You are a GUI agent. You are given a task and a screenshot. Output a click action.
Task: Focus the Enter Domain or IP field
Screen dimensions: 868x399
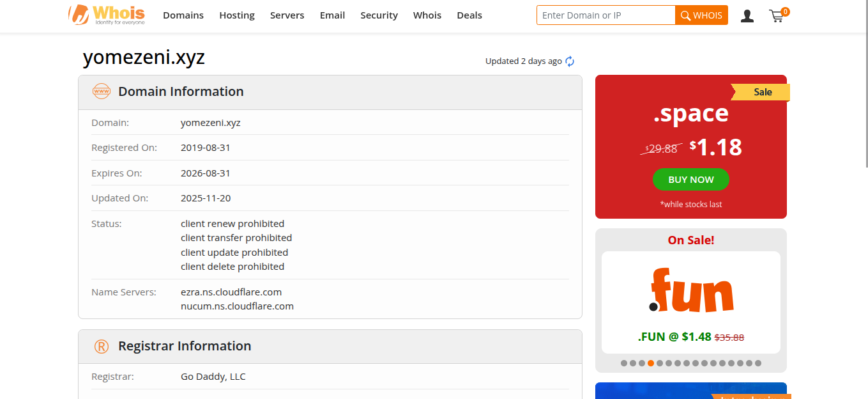606,15
